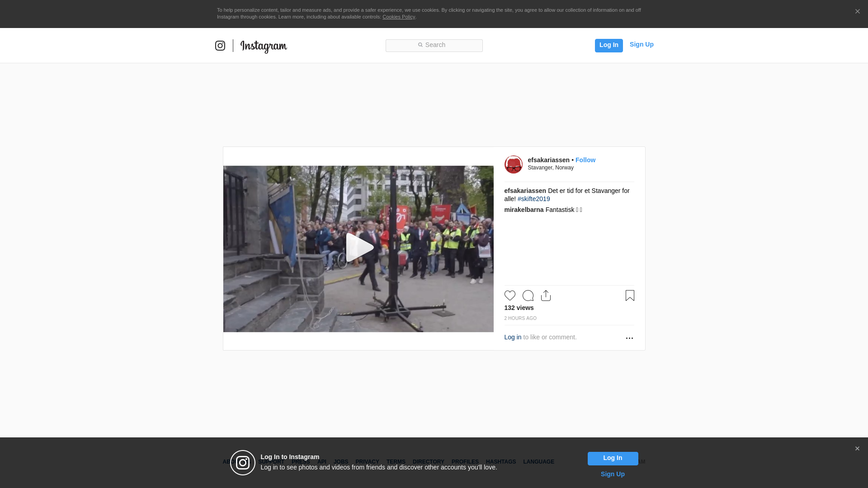Click the 132 views count
The image size is (868, 488).
pyautogui.click(x=519, y=308)
